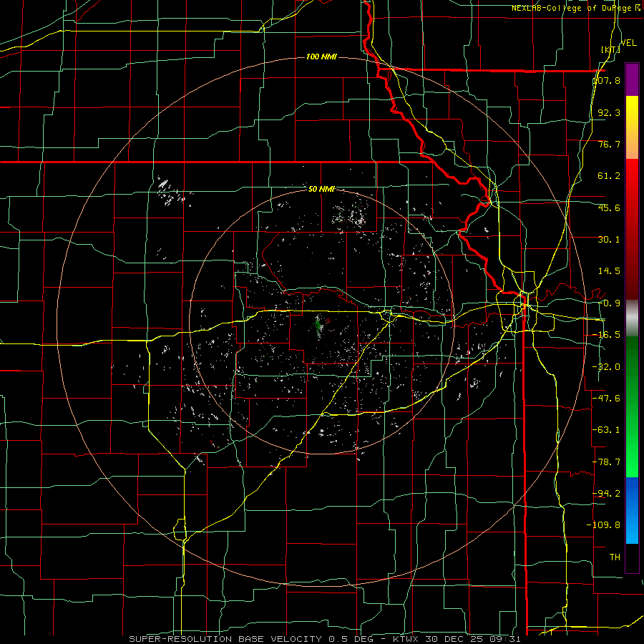Click the 76.7 legend value

(x=609, y=144)
